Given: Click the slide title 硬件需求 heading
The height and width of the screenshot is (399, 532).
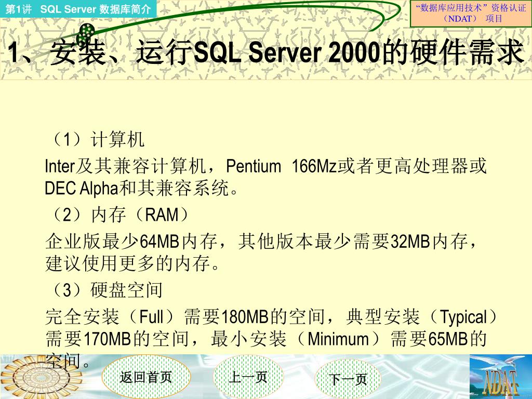Looking at the screenshot, I should coord(265,52).
